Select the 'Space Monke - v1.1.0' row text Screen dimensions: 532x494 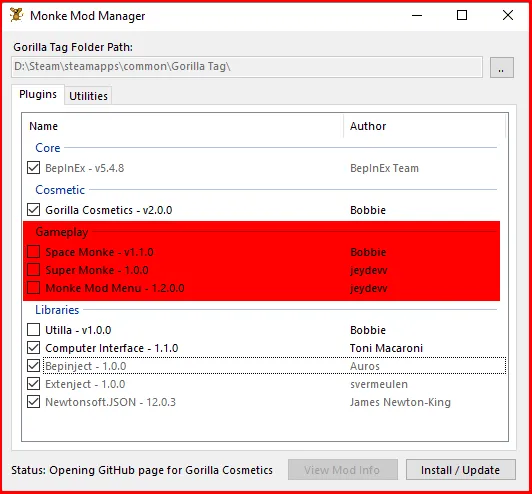coord(99,252)
